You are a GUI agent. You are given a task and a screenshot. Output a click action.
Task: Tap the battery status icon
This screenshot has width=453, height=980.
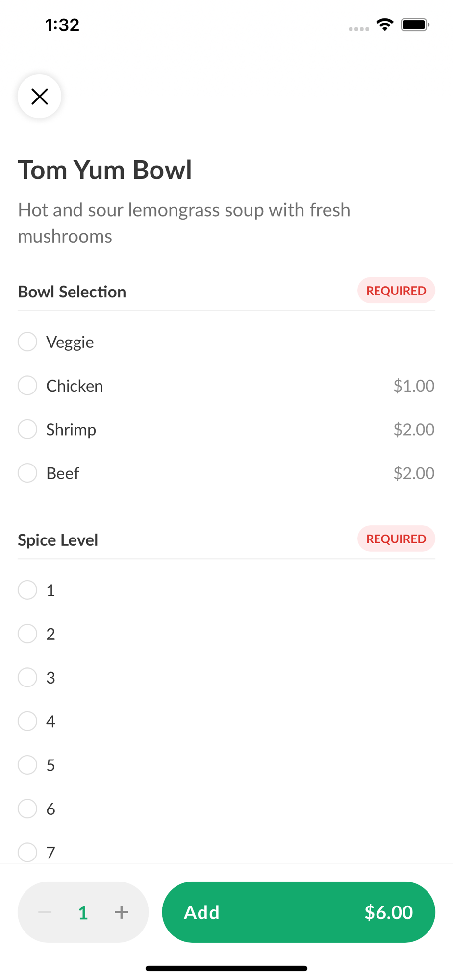click(415, 24)
